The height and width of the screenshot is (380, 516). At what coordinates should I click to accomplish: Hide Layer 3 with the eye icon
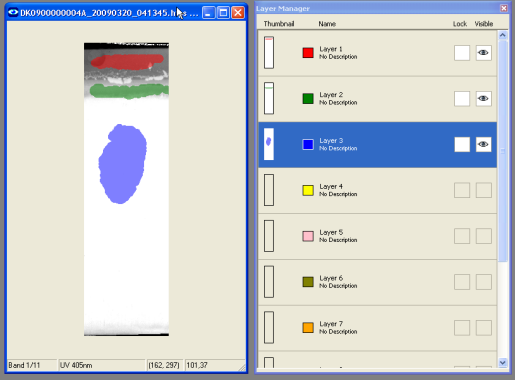[x=483, y=144]
